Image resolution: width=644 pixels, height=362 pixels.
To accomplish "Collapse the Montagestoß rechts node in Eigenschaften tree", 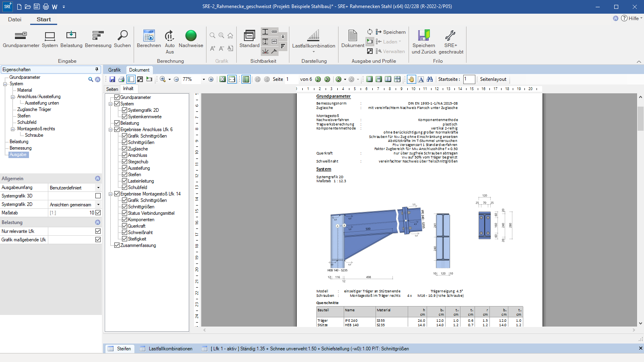I will pyautogui.click(x=13, y=129).
